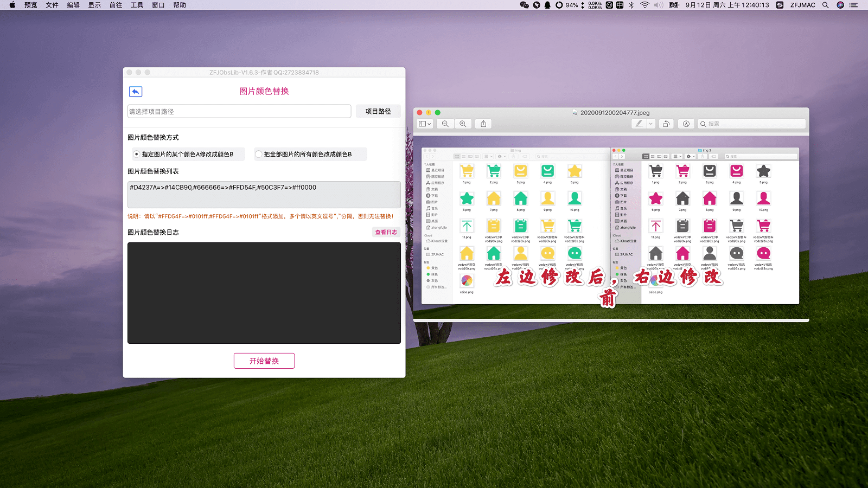Click the 项目路径 button

(x=378, y=112)
